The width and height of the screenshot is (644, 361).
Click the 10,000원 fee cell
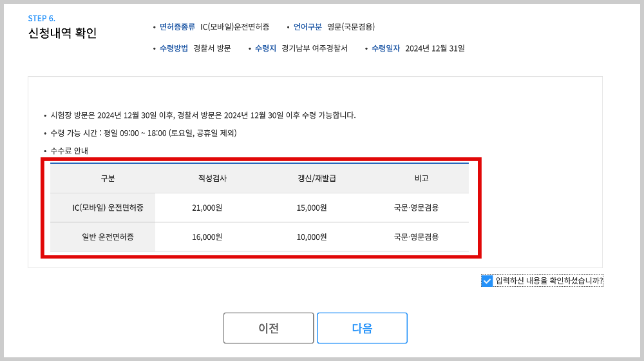(x=311, y=237)
